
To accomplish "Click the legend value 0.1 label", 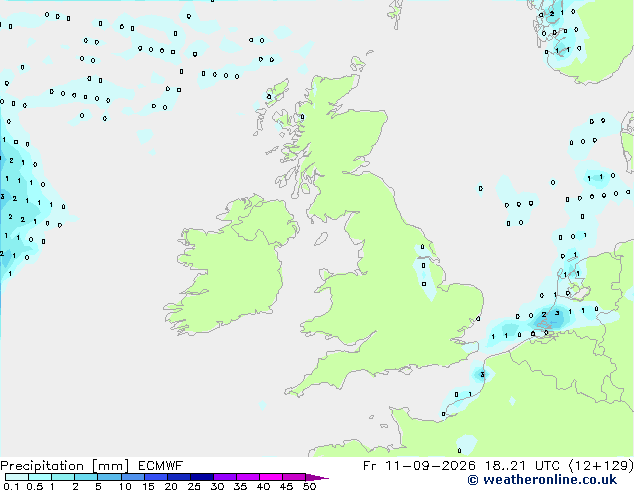I will tap(11, 486).
